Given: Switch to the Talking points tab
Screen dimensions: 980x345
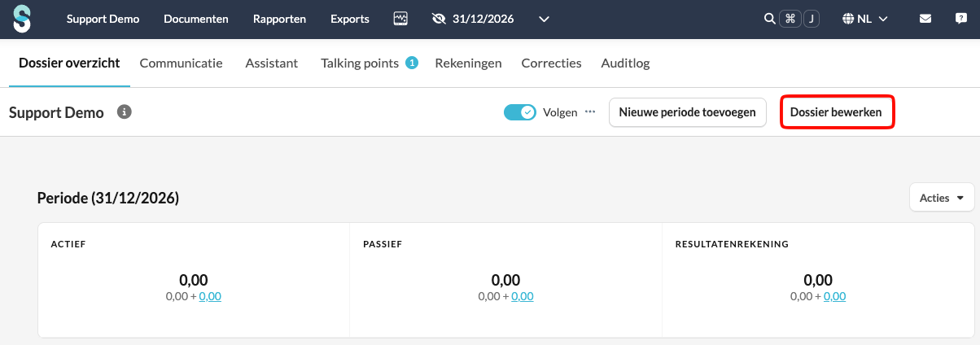Looking at the screenshot, I should [x=360, y=63].
